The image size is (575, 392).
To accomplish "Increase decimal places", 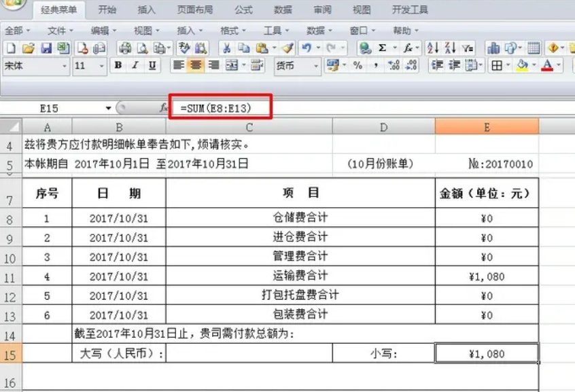I will pyautogui.click(x=394, y=66).
